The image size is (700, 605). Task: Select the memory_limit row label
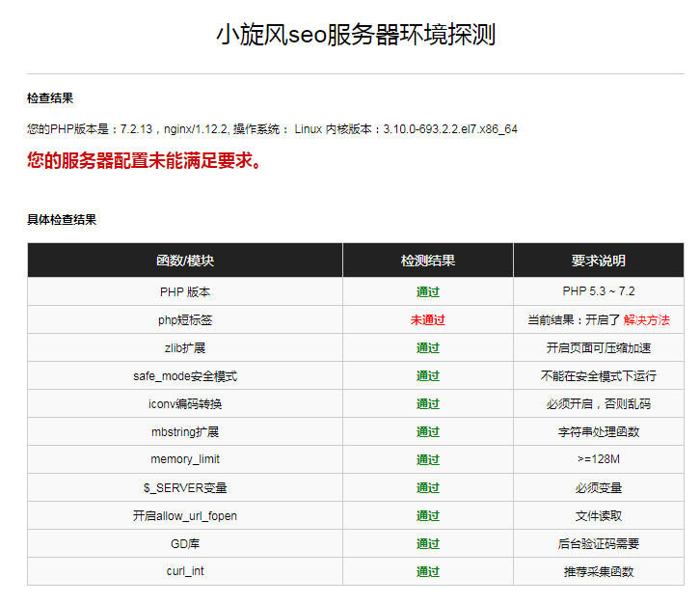(x=185, y=460)
